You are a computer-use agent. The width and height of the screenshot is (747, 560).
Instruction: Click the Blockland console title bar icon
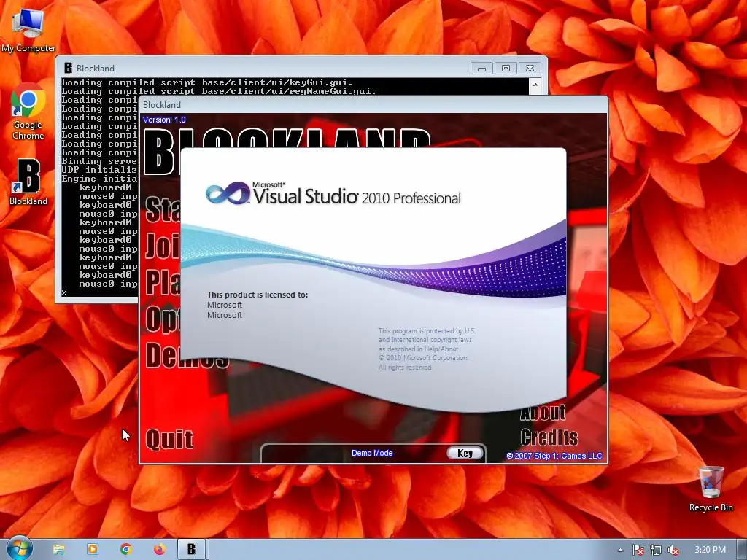tap(68, 68)
